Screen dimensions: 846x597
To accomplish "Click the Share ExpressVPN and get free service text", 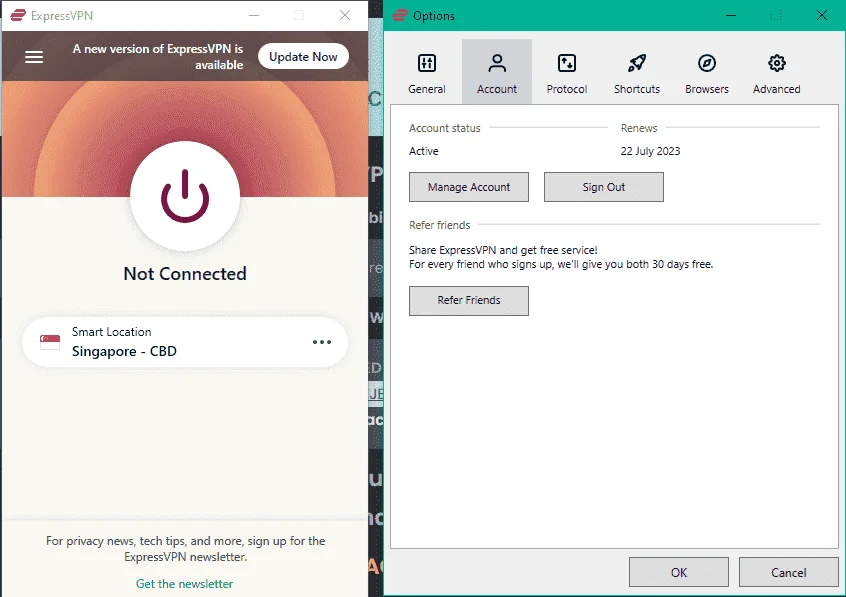I will (503, 250).
